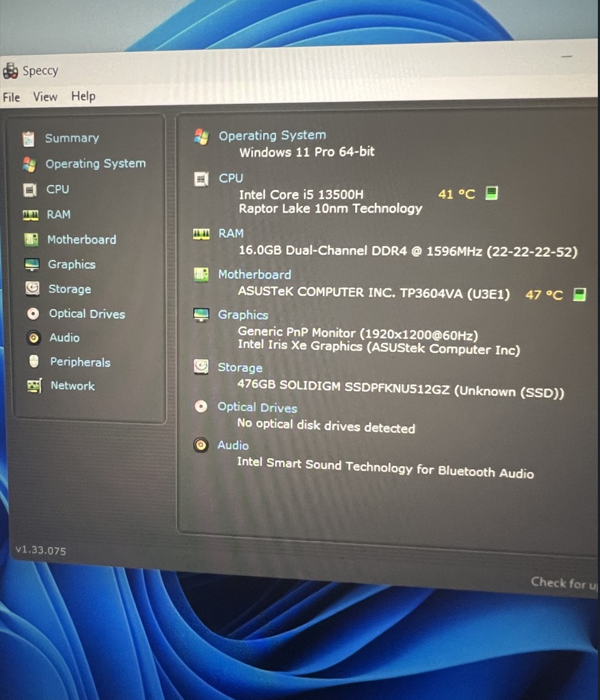Select the Operating System flag icon in sidebar

[29, 164]
